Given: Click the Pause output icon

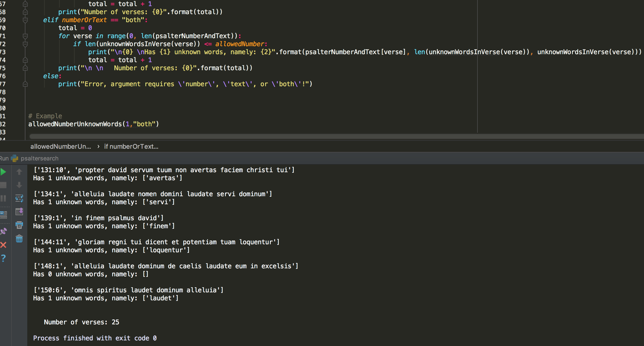Looking at the screenshot, I should coord(3,198).
